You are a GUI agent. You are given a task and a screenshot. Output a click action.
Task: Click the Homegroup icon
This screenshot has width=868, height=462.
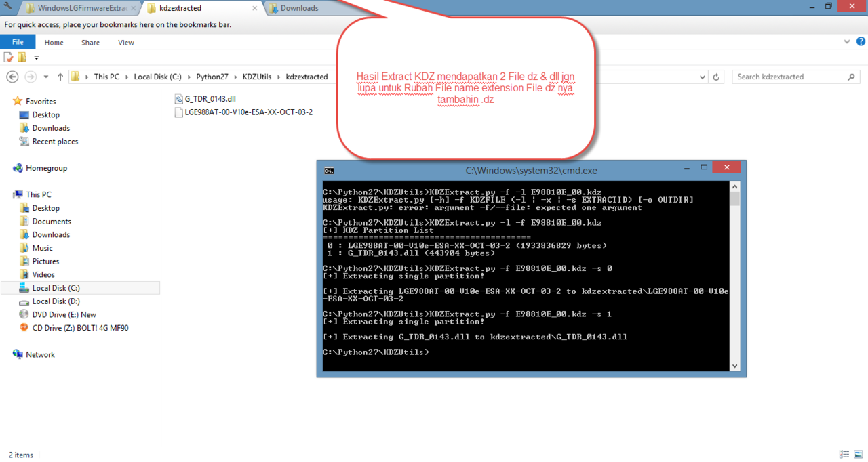coord(18,168)
